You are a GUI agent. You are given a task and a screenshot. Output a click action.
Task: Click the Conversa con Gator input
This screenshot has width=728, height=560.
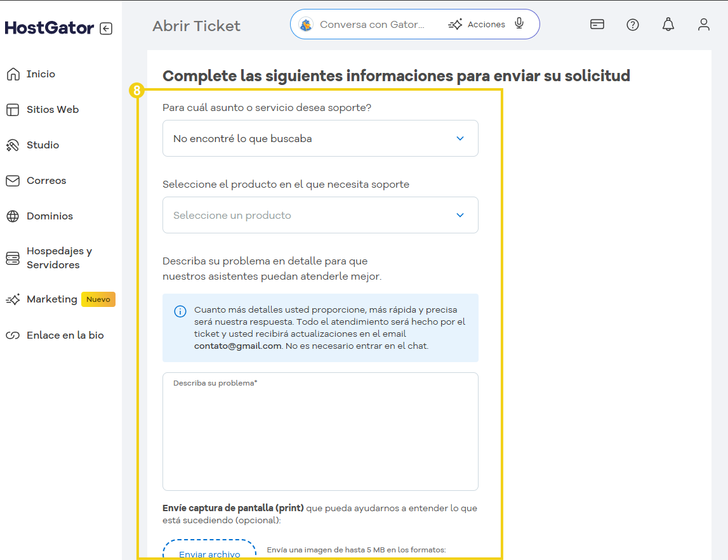click(x=372, y=25)
